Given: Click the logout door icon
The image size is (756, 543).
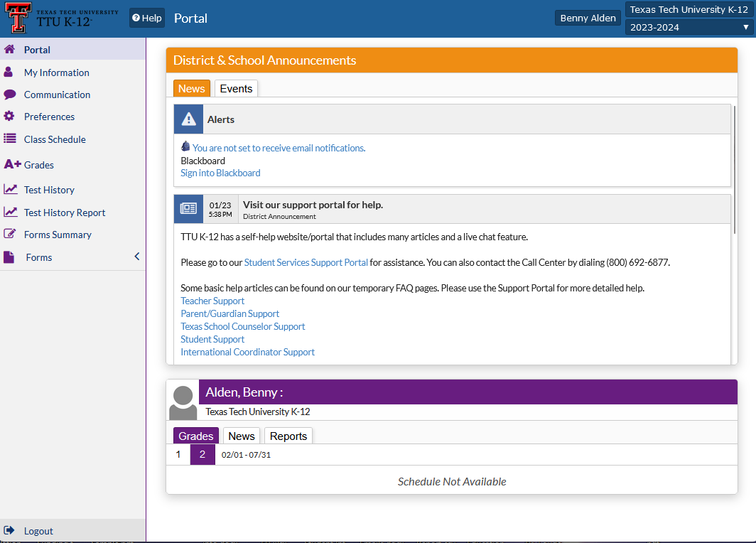Looking at the screenshot, I should click(x=10, y=530).
